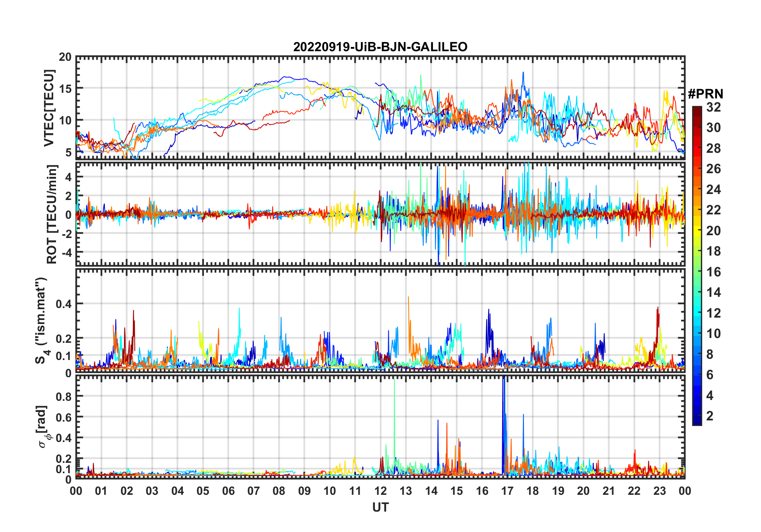Click VTEC y-tick label 20
The height and width of the screenshot is (532, 761).
pyautogui.click(x=65, y=57)
